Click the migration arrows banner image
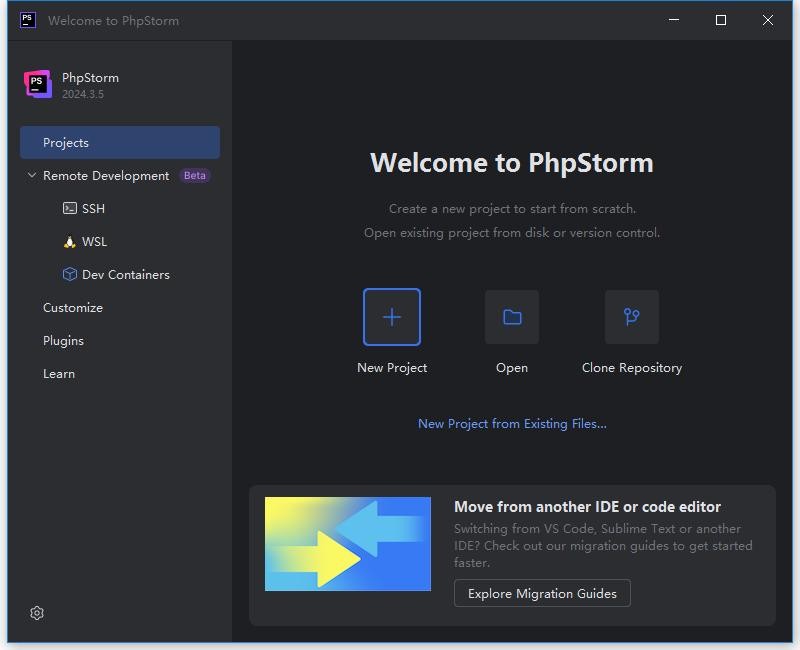Image resolution: width=800 pixels, height=650 pixels. click(348, 544)
